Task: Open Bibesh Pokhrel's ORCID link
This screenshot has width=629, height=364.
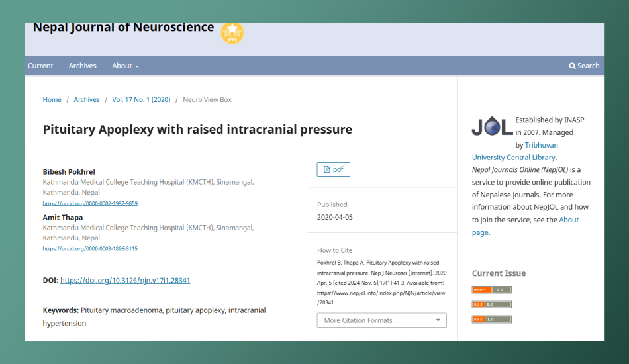Action: tap(90, 203)
